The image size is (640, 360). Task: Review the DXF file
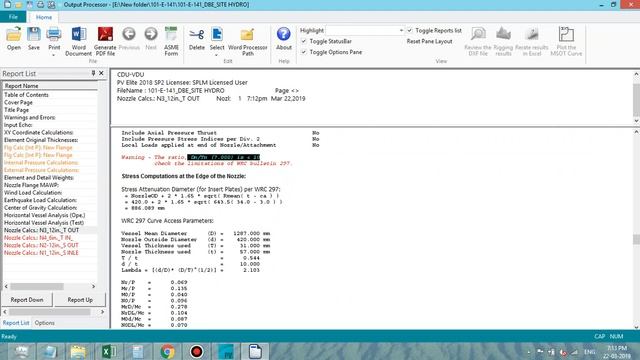(478, 41)
